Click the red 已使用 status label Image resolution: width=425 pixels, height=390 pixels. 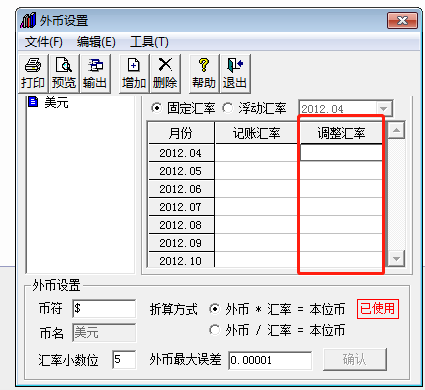pos(378,309)
